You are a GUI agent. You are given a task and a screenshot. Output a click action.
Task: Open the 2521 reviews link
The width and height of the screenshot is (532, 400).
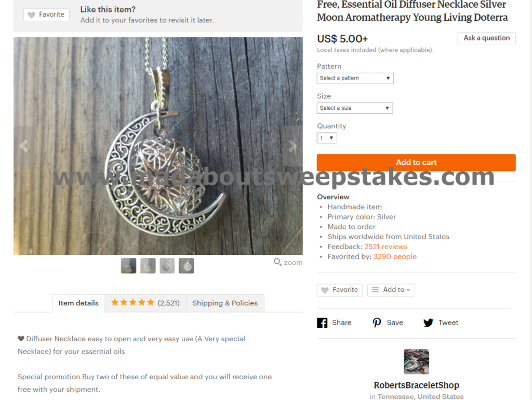pyautogui.click(x=386, y=247)
